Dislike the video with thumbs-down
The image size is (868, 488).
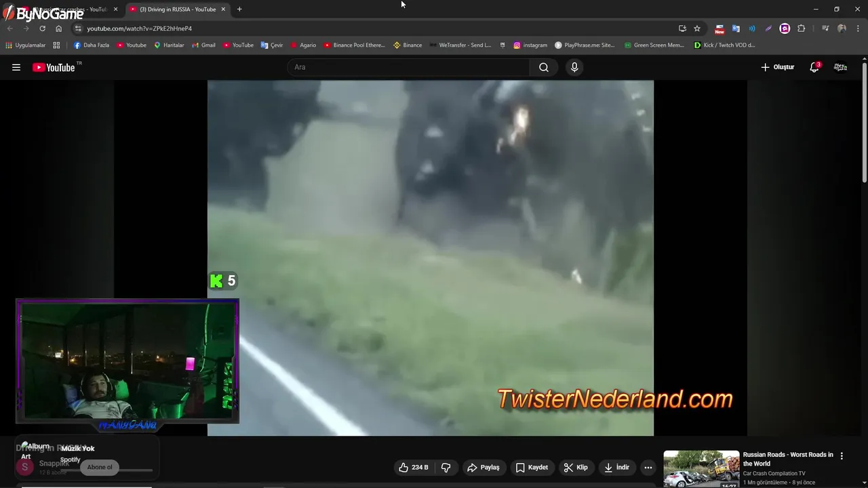[x=446, y=468]
